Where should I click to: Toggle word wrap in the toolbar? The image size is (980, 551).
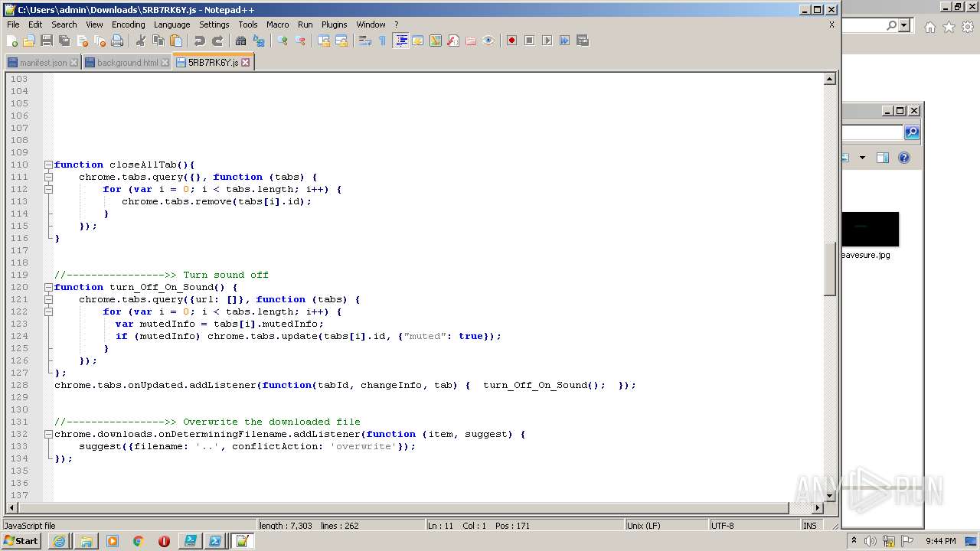point(365,41)
